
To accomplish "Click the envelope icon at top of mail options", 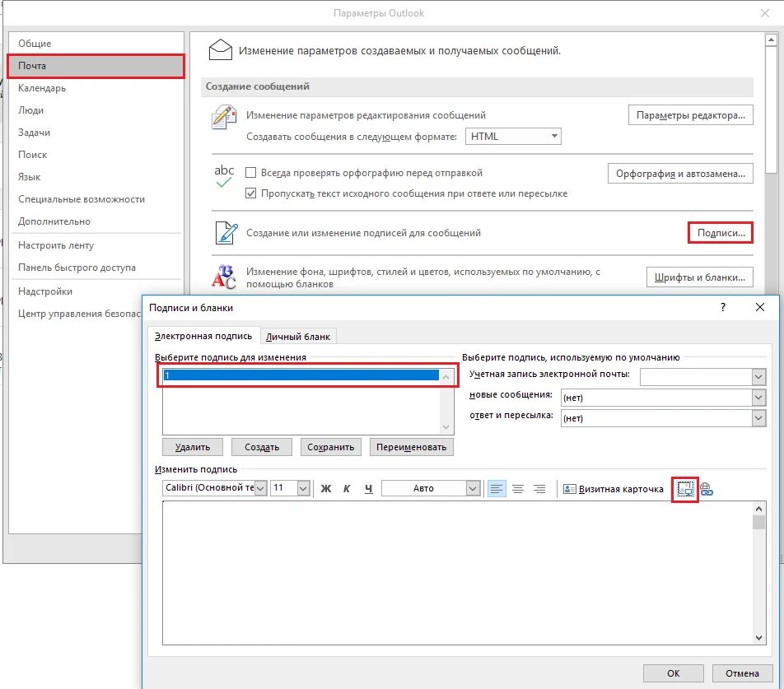I will [x=221, y=50].
